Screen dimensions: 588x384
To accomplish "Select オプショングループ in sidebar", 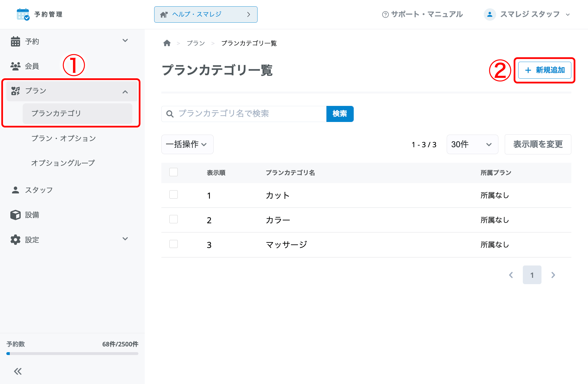I will point(63,163).
